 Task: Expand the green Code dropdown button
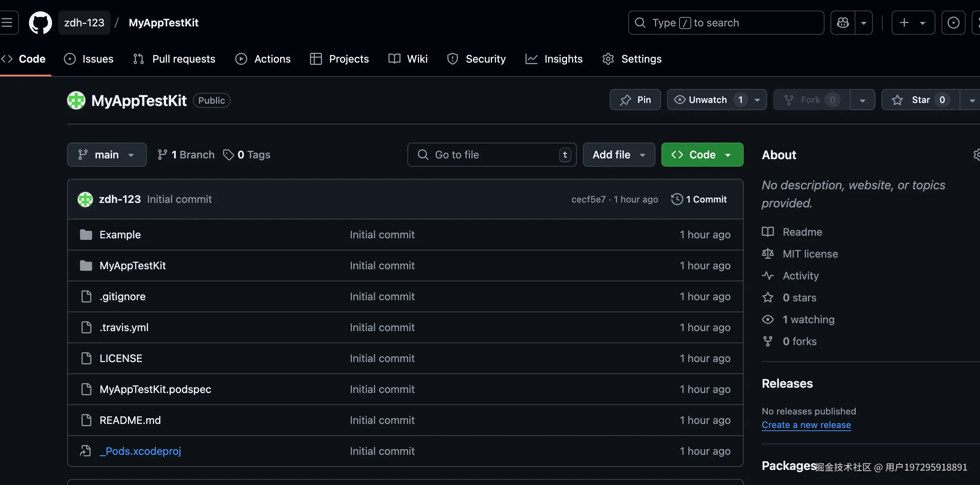pos(702,155)
